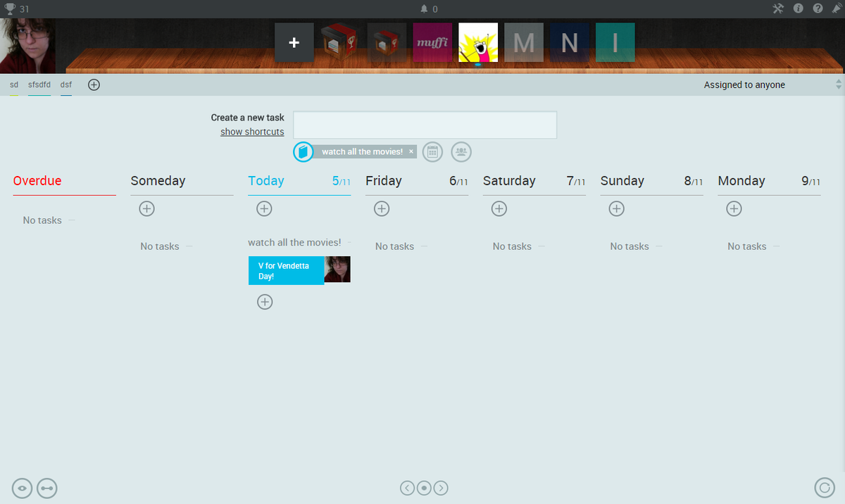Screen dimensions: 845x504
Task: Collapse the Overdue No tasks group
Action: 72,220
